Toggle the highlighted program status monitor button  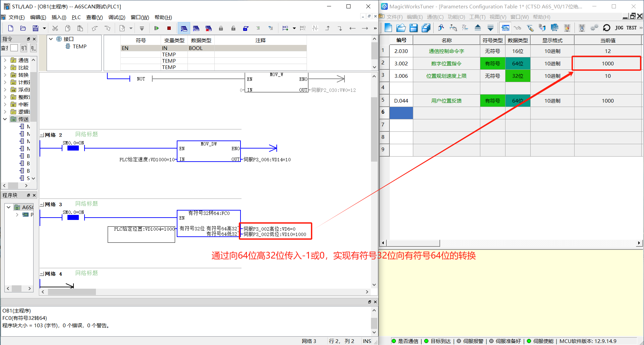coord(183,28)
